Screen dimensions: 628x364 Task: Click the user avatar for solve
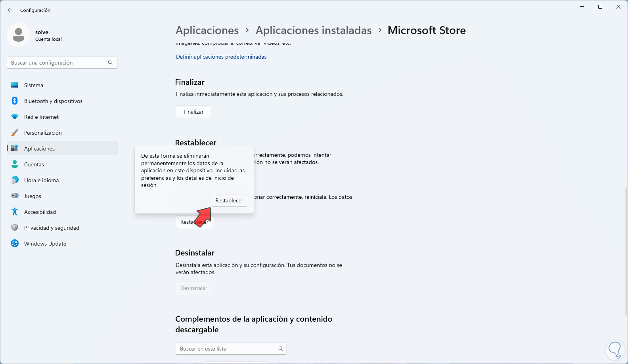tap(19, 35)
